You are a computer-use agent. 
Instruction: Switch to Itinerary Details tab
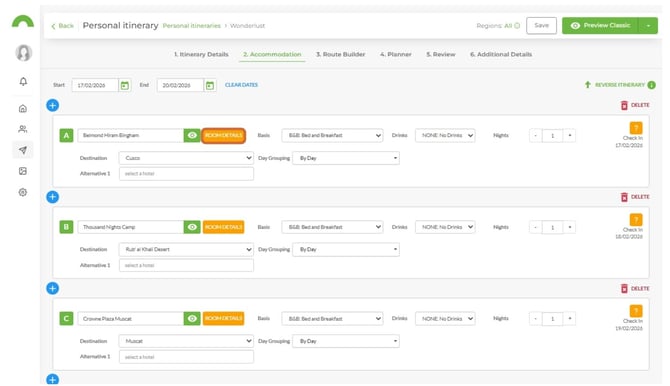201,54
